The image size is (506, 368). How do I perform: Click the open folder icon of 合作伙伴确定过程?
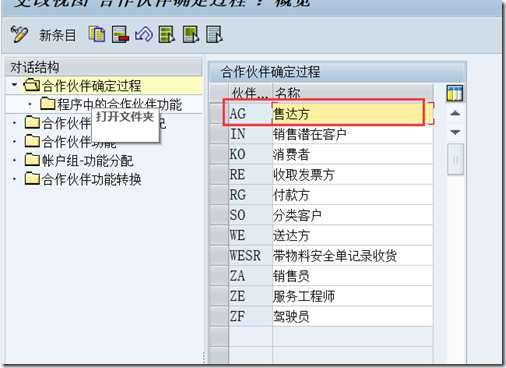pos(32,85)
